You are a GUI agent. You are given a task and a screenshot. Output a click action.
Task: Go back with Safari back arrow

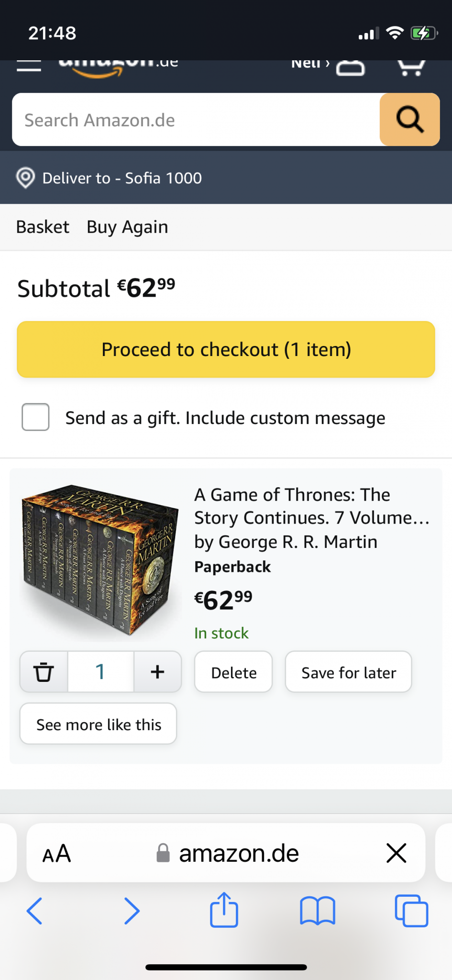[x=34, y=910]
